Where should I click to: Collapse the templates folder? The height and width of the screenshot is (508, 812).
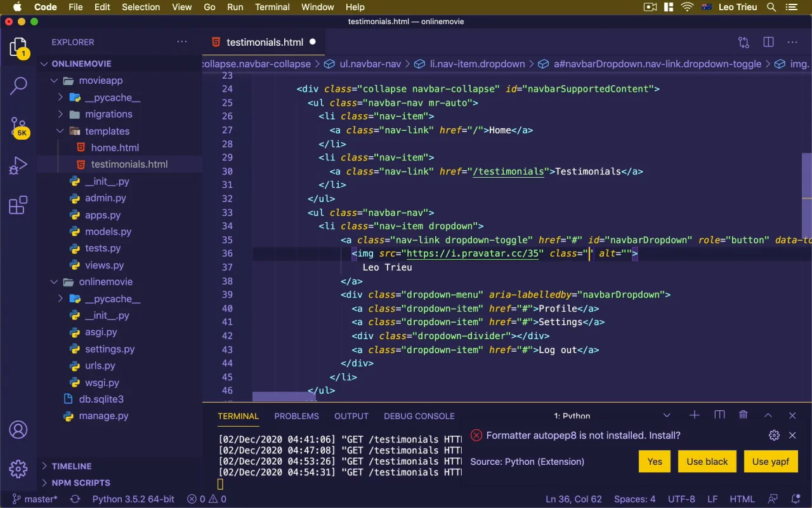click(107, 131)
